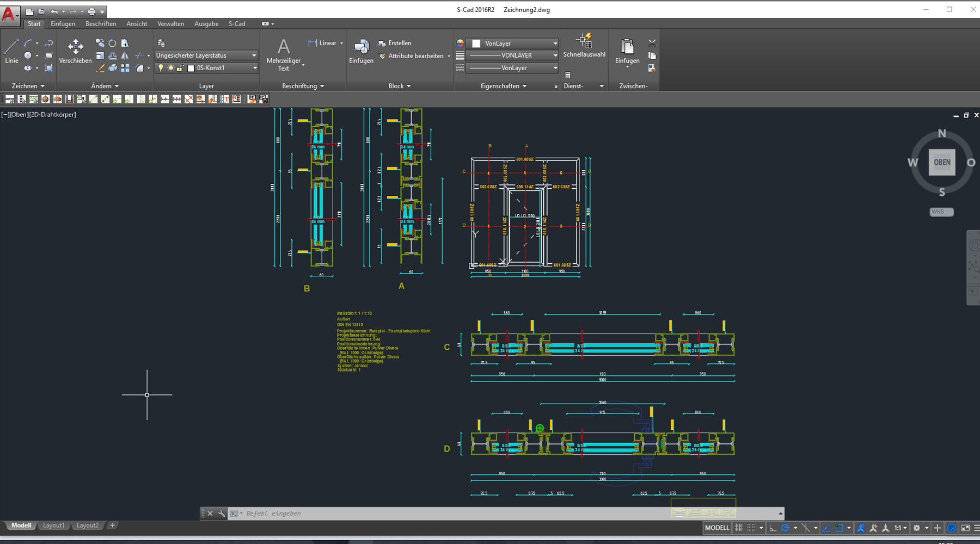Open the VONLAYER lineweight dropdown
Screen dimensions: 980x544
click(x=513, y=55)
